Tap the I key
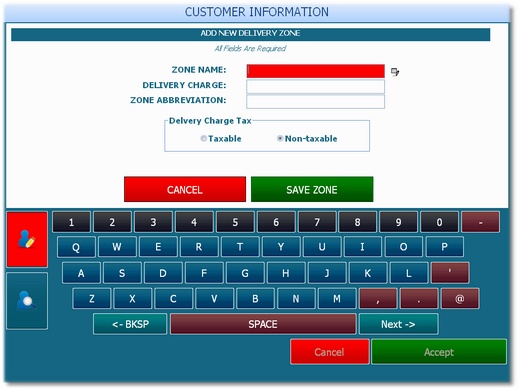The image size is (520, 392). 363,247
